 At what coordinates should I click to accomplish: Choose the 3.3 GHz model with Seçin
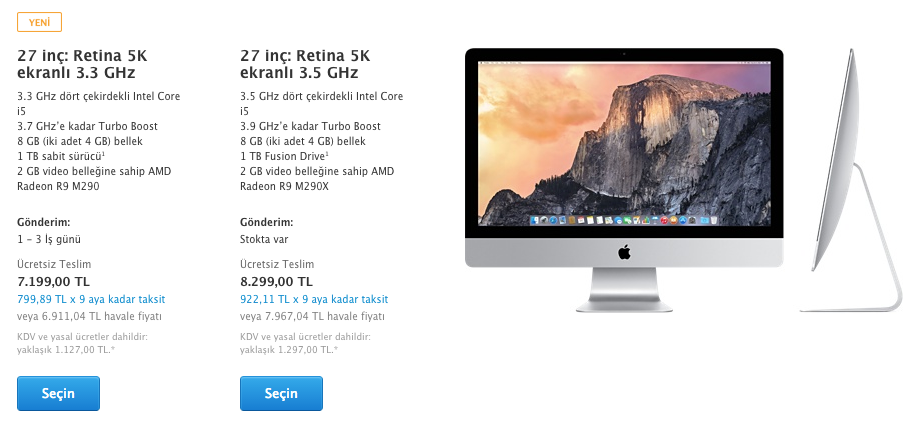click(x=58, y=393)
